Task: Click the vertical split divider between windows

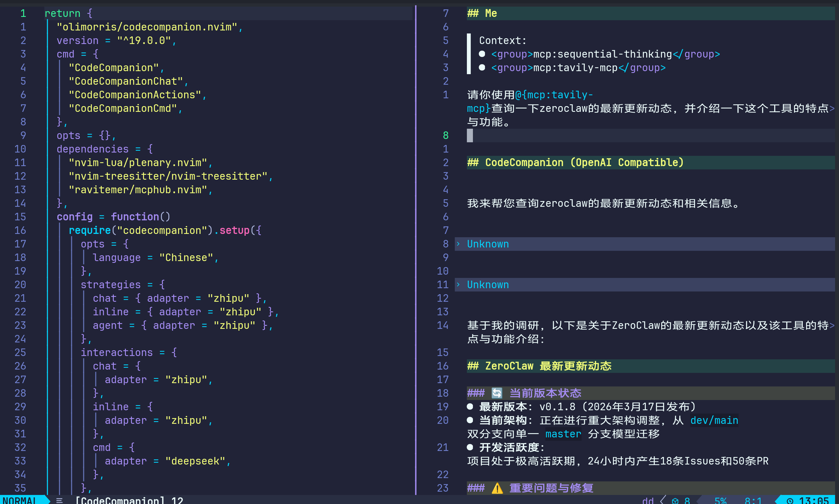Action: (415, 238)
